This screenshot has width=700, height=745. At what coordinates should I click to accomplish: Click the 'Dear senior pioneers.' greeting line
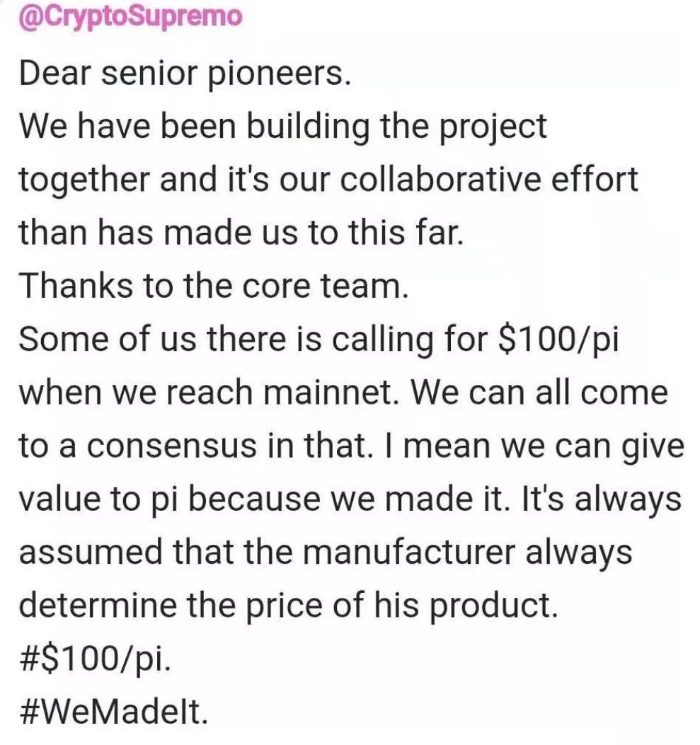pyautogui.click(x=185, y=74)
